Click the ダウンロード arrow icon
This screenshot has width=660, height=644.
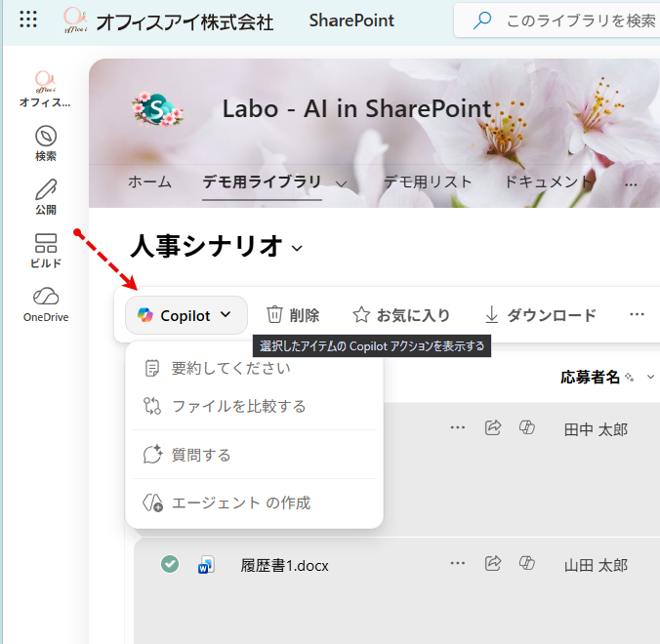coord(491,314)
